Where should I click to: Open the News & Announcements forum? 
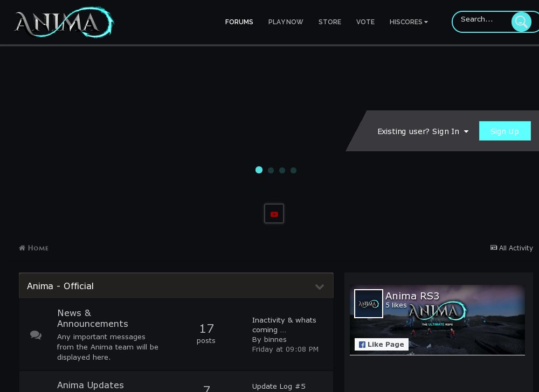(93, 318)
